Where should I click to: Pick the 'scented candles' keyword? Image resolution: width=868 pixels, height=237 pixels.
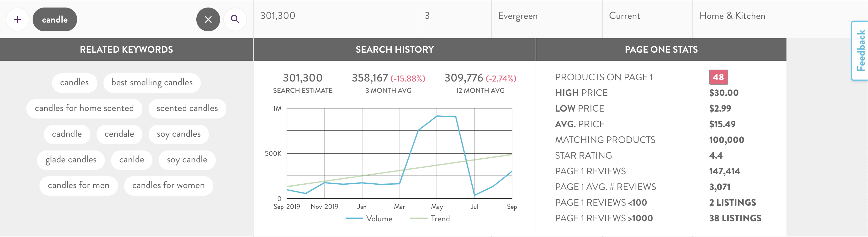tap(187, 108)
